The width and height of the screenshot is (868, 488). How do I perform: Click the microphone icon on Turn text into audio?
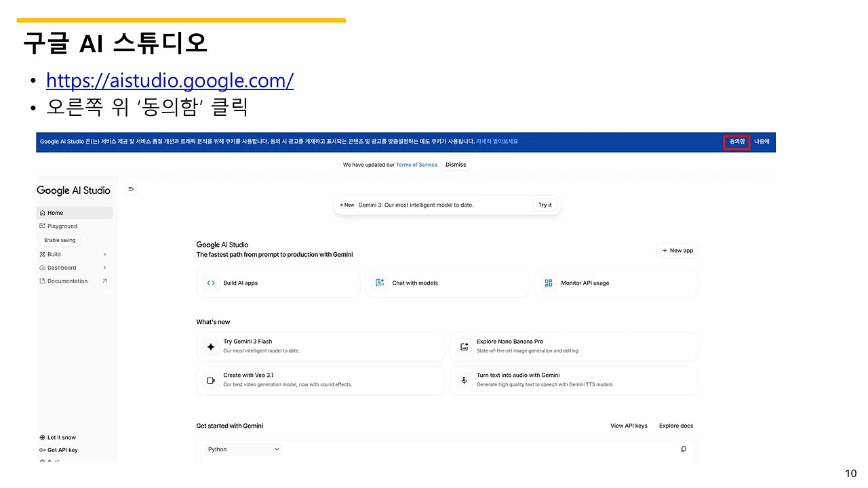coord(464,381)
